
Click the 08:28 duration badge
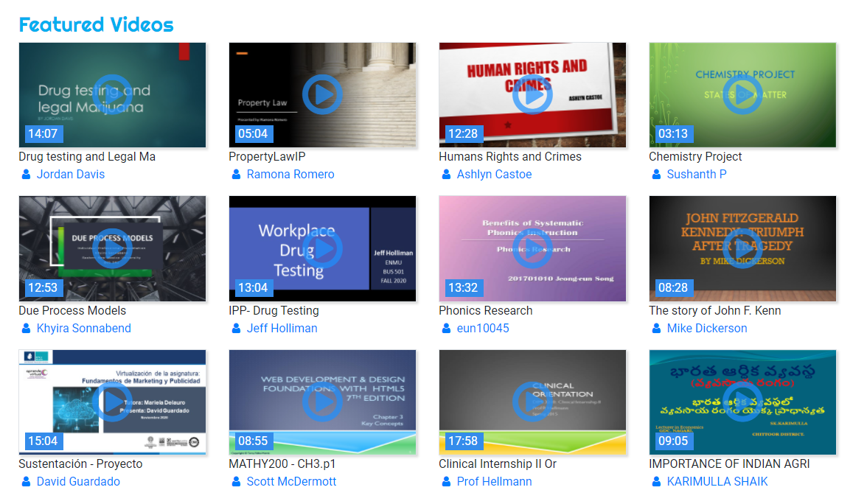(x=673, y=287)
